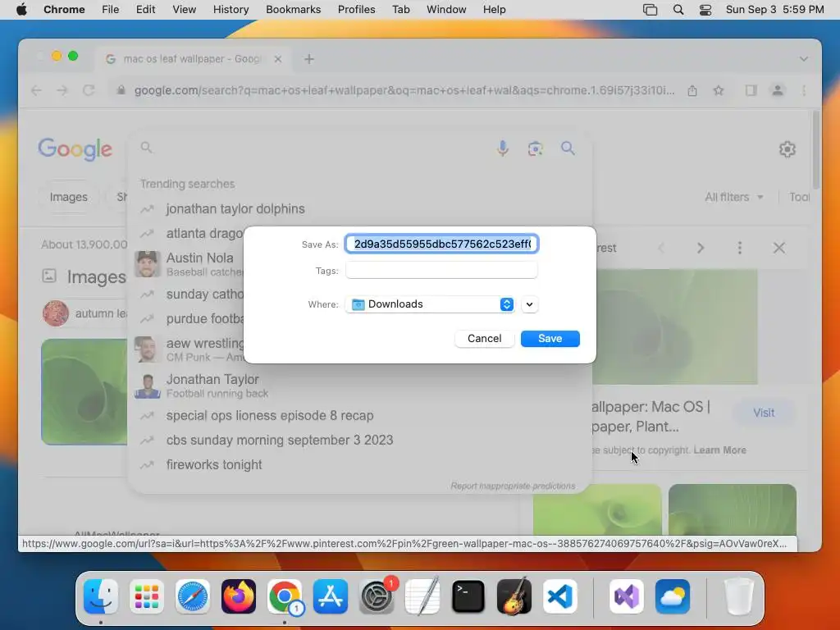The width and height of the screenshot is (840, 630).
Task: Select the Images filter chip
Action: tap(69, 197)
